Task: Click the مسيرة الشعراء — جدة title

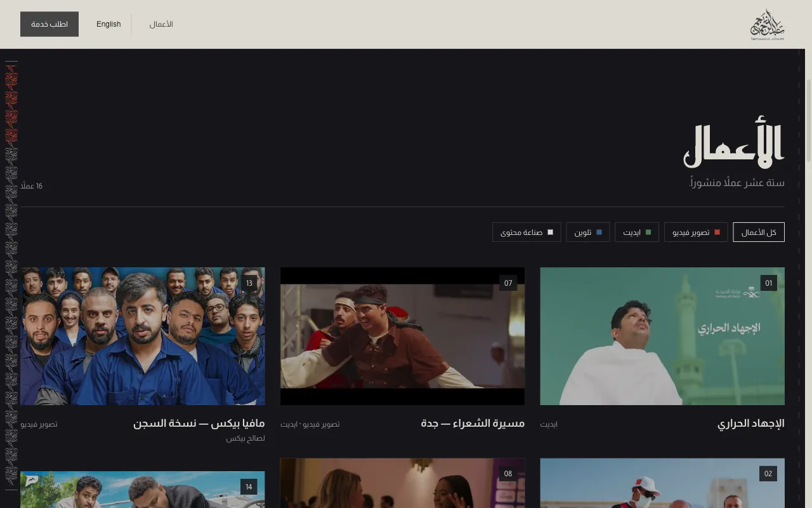Action: coord(473,424)
